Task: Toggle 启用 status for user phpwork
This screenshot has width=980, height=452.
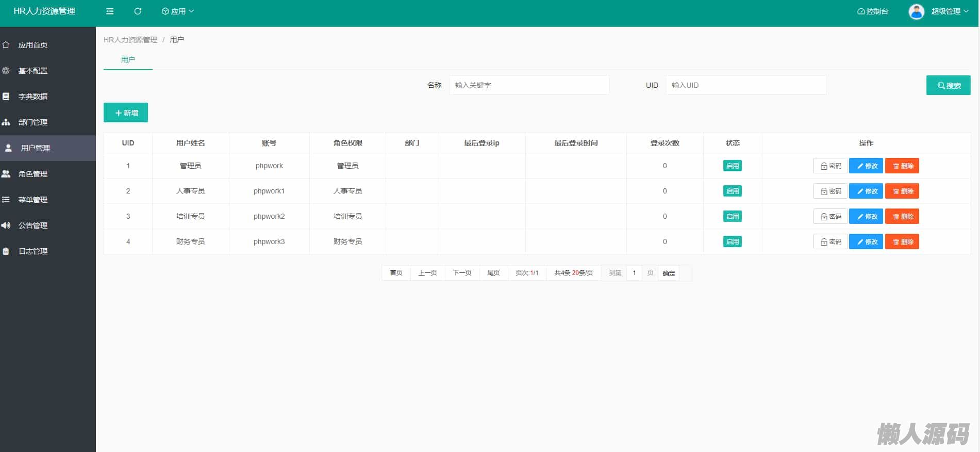Action: 732,166
